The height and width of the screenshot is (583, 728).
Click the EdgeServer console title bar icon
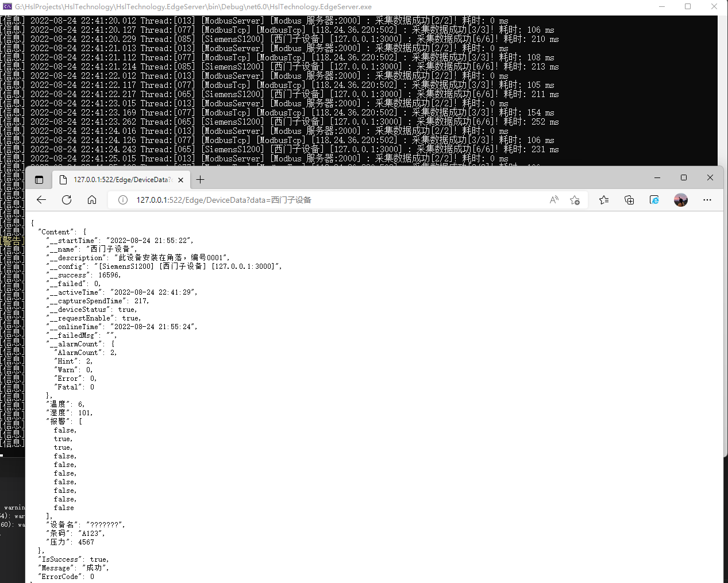tap(7, 7)
